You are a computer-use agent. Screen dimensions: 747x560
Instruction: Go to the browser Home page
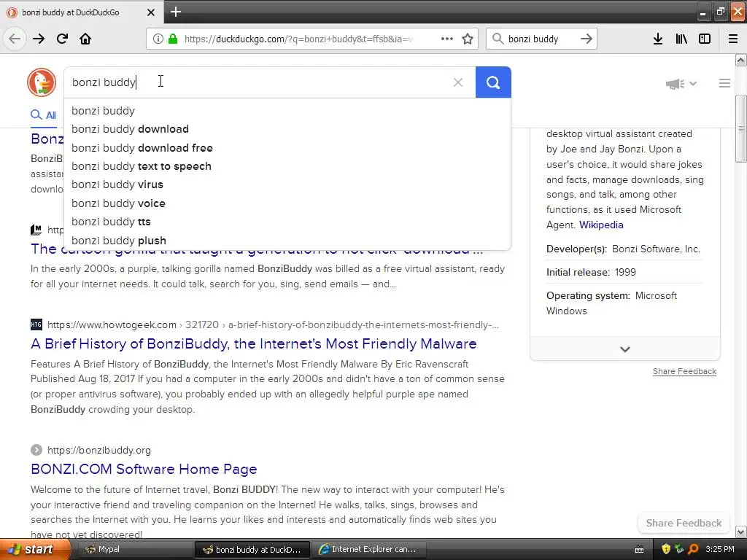pos(85,39)
